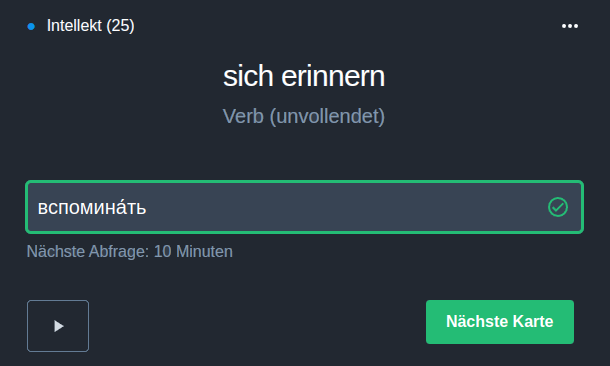610x366 pixels.
Task: Open the three-dot options menu
Action: pos(570,26)
